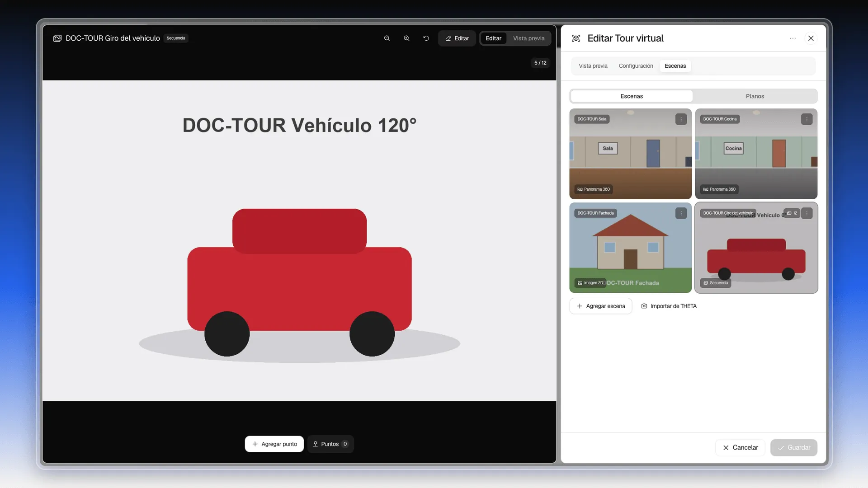Open the options menu of the DOC-TOUR Cocina scene
Image resolution: width=868 pixels, height=488 pixels.
tap(807, 119)
